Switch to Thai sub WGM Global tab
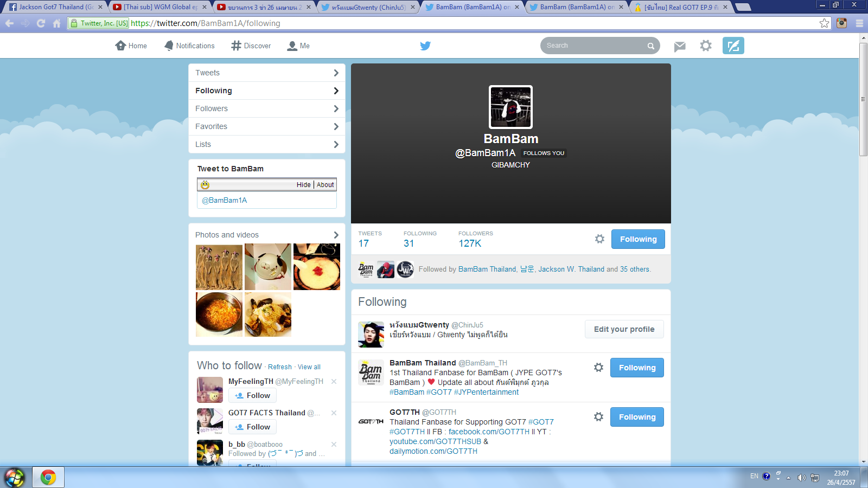Image resolution: width=868 pixels, height=488 pixels. 159,7
